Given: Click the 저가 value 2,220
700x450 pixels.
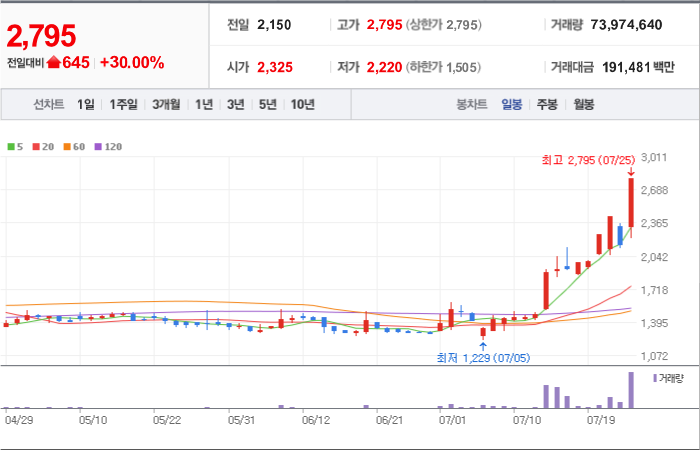Looking at the screenshot, I should pos(384,67).
